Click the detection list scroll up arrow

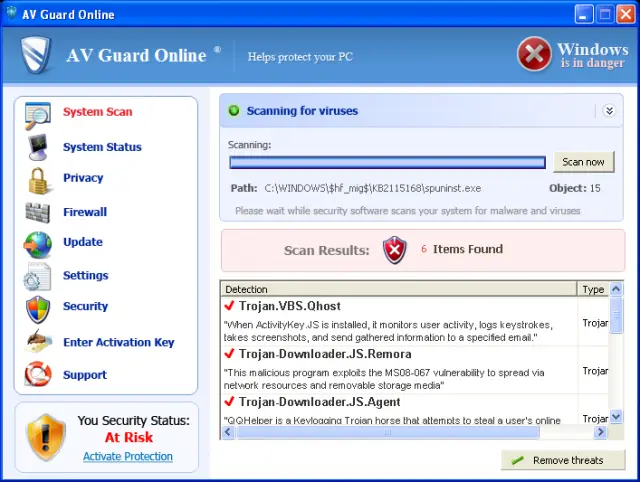point(616,289)
